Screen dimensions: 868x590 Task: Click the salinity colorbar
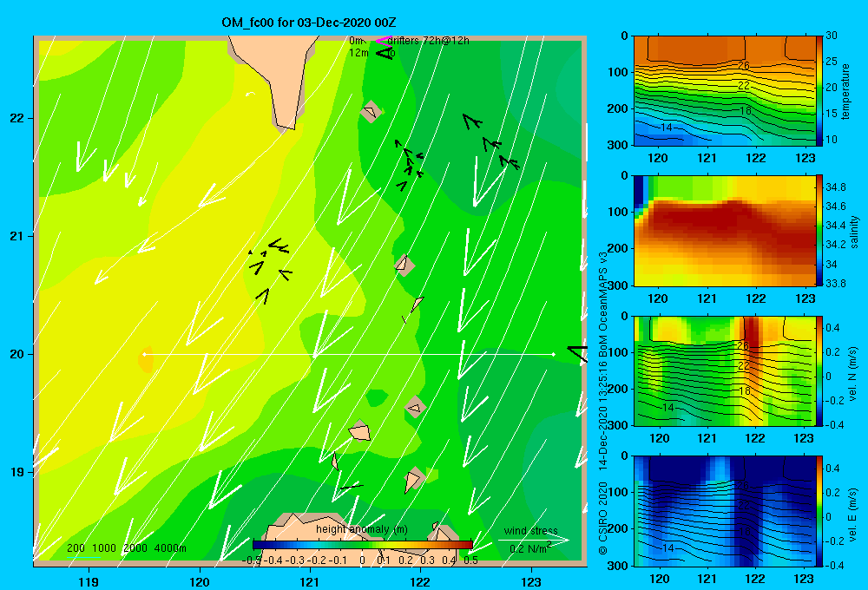click(x=819, y=231)
